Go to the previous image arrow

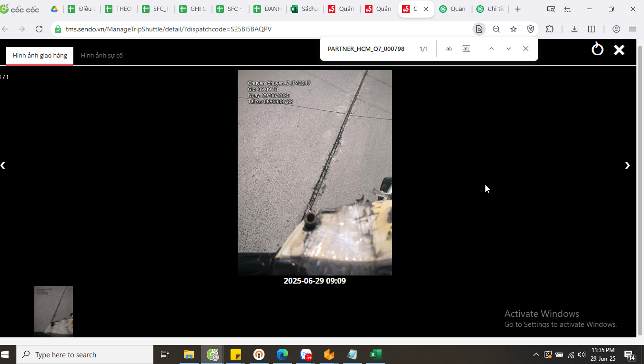tap(3, 165)
